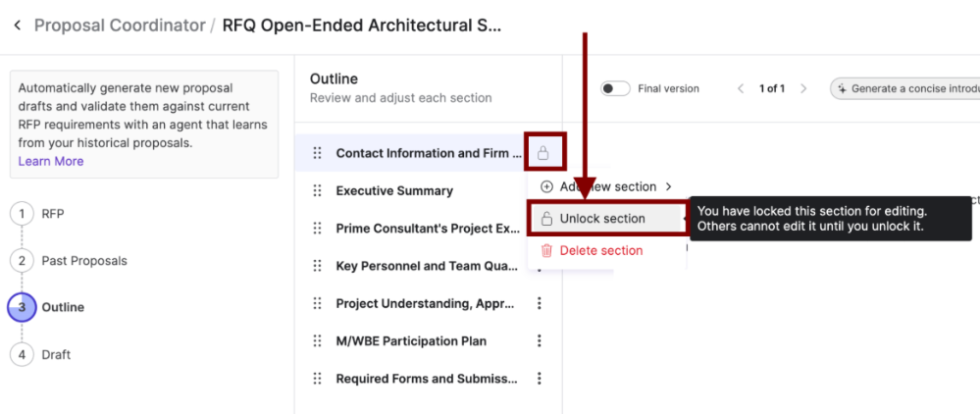Expand Add new section submenu chevron
Image resolution: width=980 pixels, height=414 pixels.
[x=668, y=186]
